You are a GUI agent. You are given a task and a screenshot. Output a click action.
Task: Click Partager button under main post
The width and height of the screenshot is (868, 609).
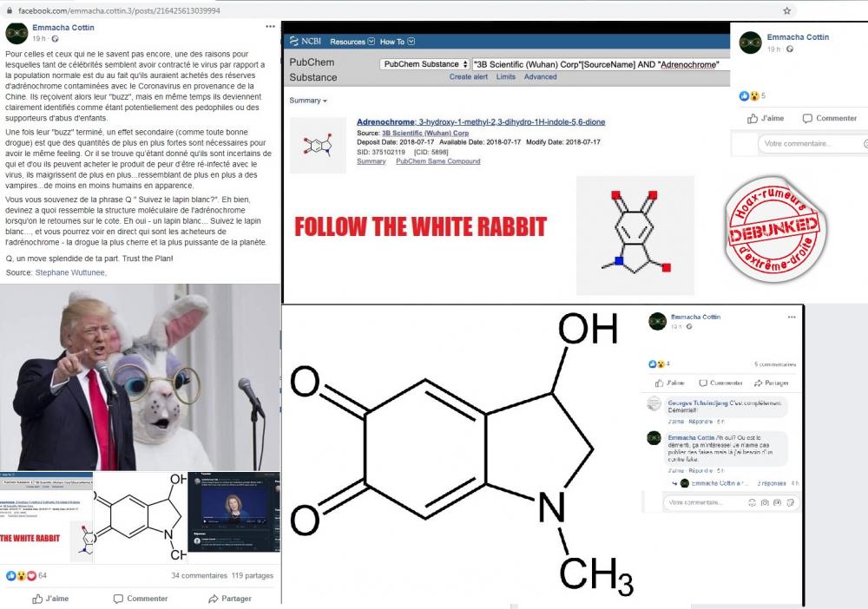(x=230, y=599)
